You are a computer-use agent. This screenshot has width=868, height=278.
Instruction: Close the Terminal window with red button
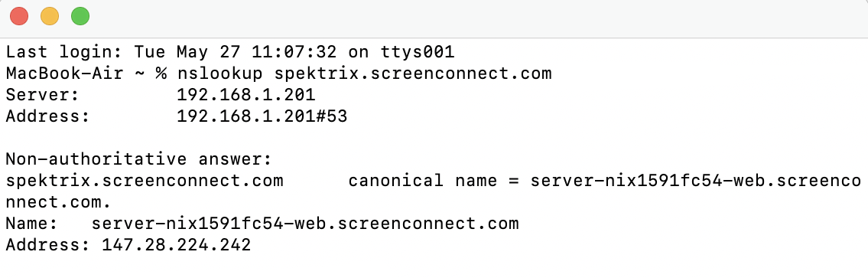coord(19,16)
